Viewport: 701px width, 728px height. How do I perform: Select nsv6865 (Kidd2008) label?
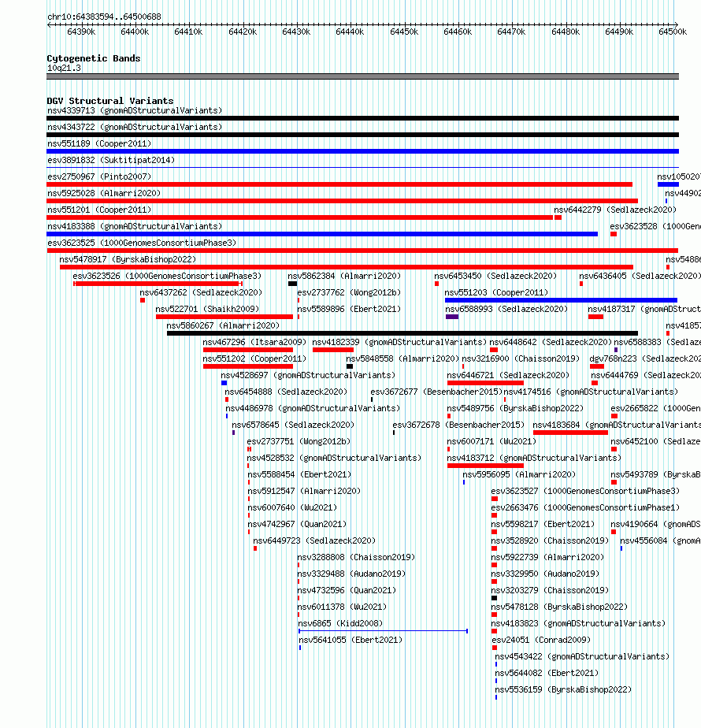click(x=340, y=623)
